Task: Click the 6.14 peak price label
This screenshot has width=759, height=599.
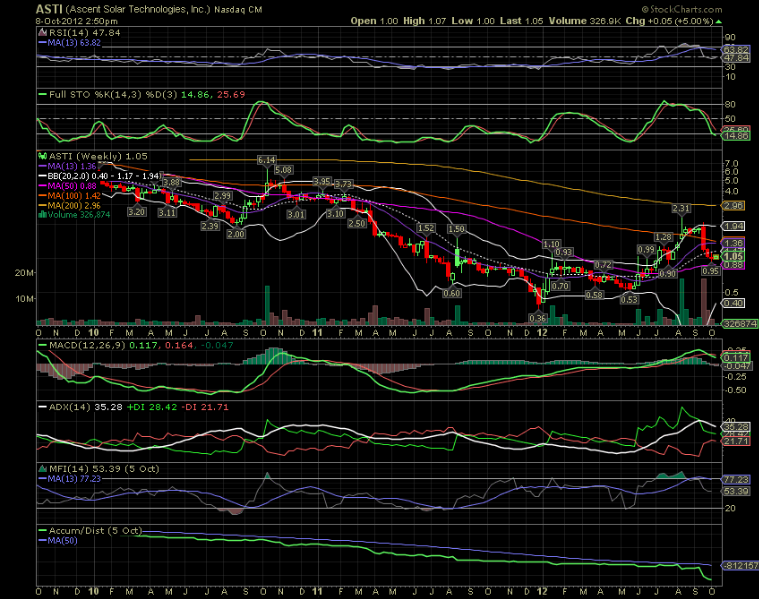Action: [x=267, y=160]
